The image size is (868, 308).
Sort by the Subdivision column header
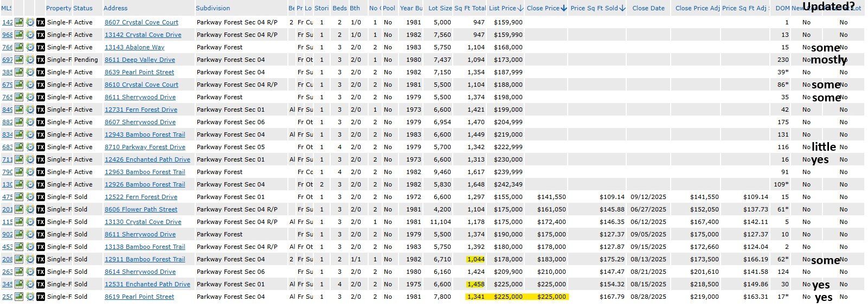213,9
